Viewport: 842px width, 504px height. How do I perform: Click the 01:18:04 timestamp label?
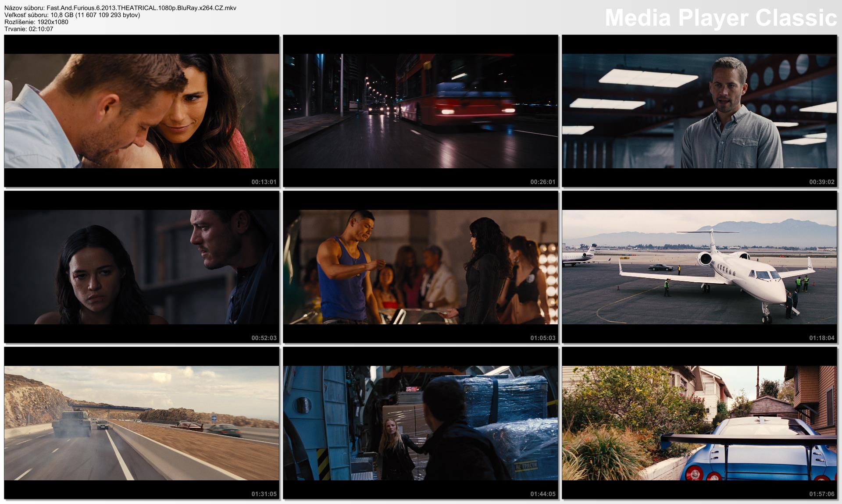coord(822,338)
